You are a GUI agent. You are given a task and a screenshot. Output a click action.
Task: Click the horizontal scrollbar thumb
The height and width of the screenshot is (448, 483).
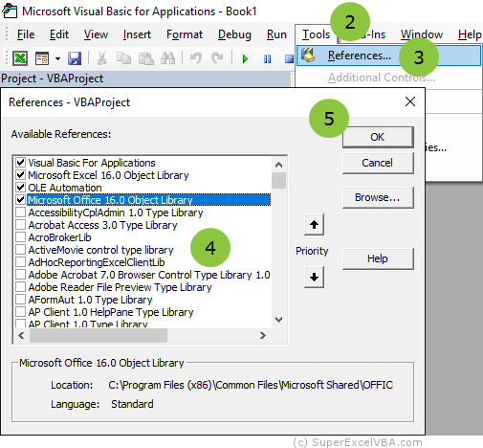click(x=99, y=335)
